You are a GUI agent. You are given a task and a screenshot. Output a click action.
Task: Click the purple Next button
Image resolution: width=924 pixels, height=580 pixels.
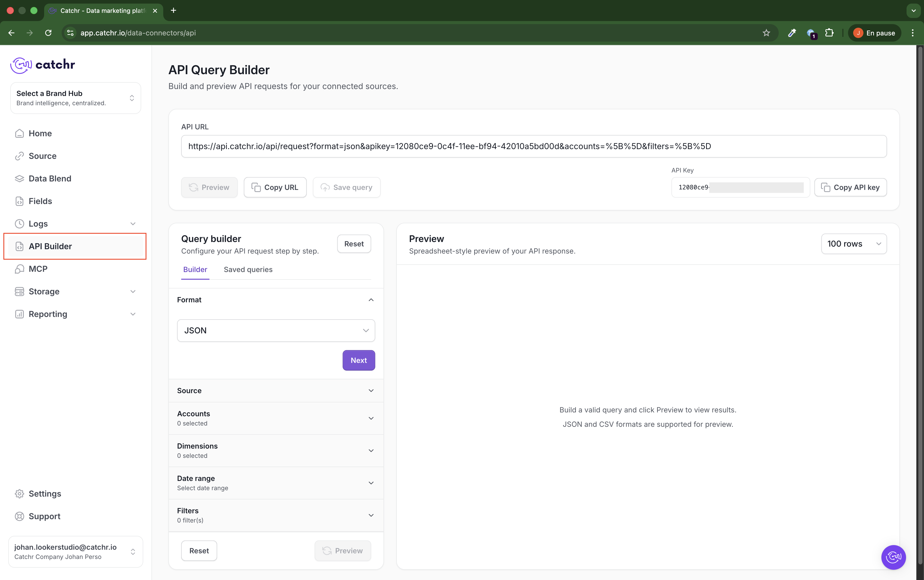pyautogui.click(x=359, y=360)
